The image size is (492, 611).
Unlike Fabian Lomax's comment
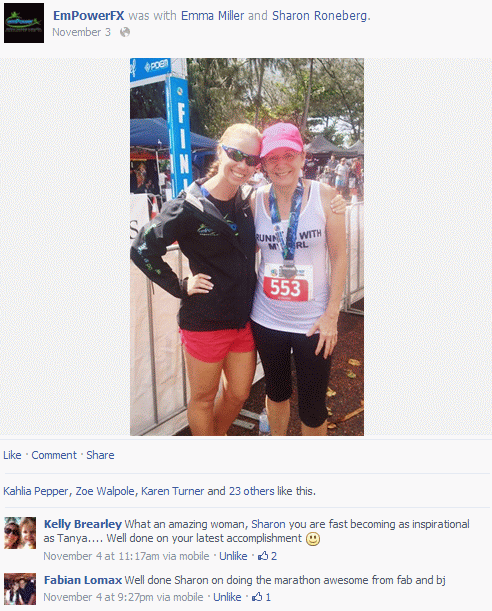tap(227, 597)
